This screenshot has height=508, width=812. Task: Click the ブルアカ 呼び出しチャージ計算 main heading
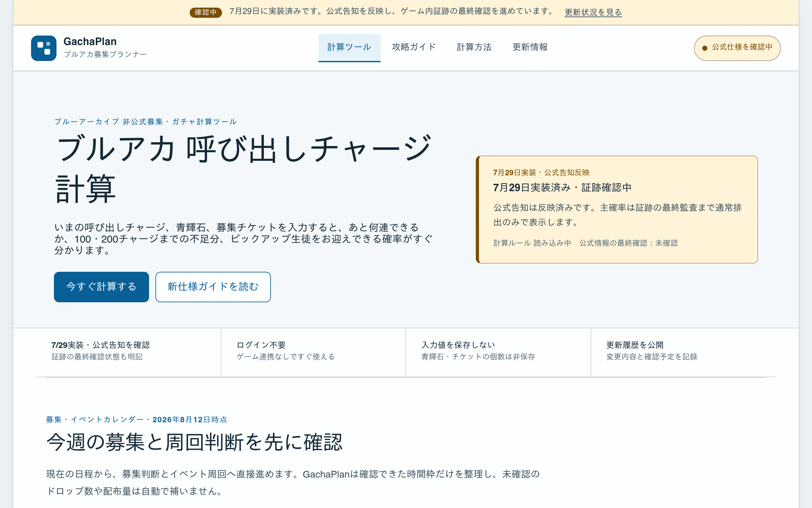click(244, 169)
